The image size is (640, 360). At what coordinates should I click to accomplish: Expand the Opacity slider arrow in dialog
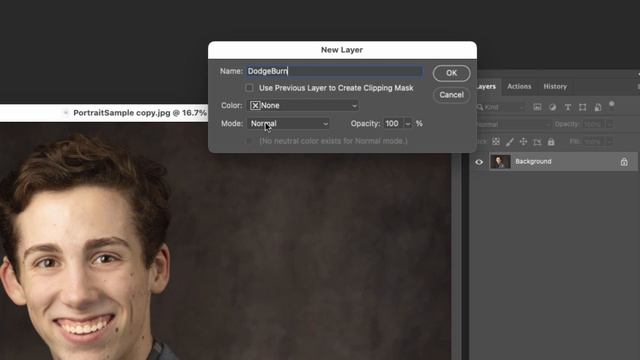(x=408, y=124)
